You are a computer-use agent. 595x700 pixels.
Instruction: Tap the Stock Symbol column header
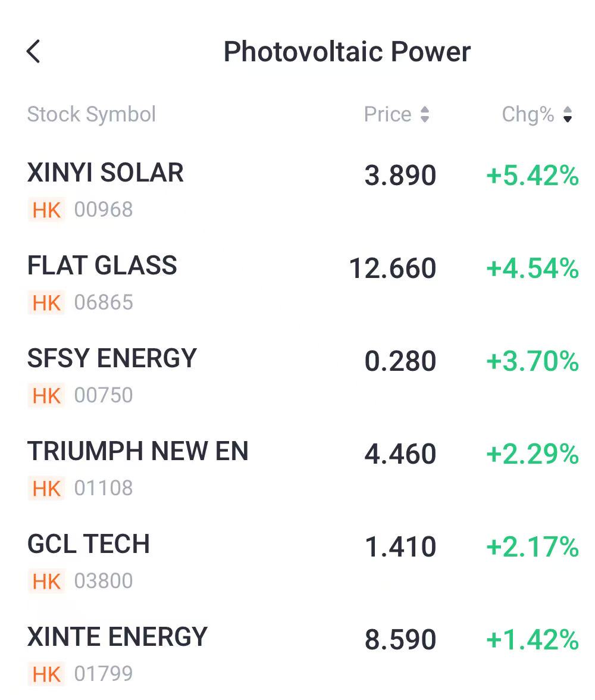[92, 114]
